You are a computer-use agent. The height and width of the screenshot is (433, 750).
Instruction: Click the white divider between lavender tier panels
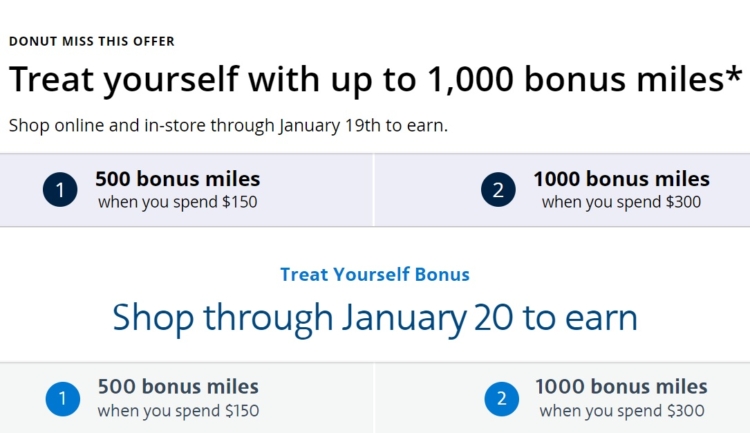373,190
